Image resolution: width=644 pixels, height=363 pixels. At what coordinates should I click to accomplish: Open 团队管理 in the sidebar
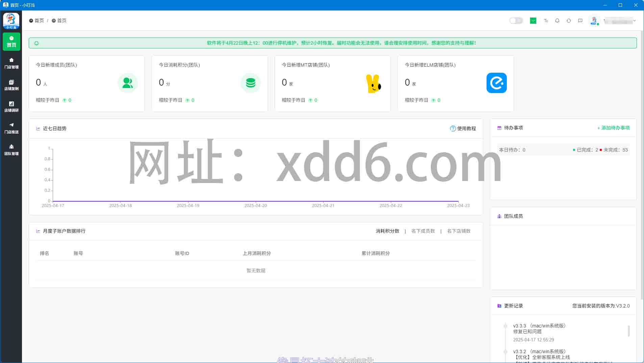[11, 150]
